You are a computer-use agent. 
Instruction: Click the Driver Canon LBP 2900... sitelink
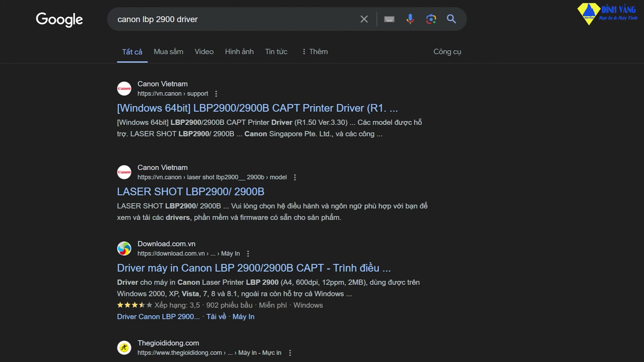coord(158,317)
